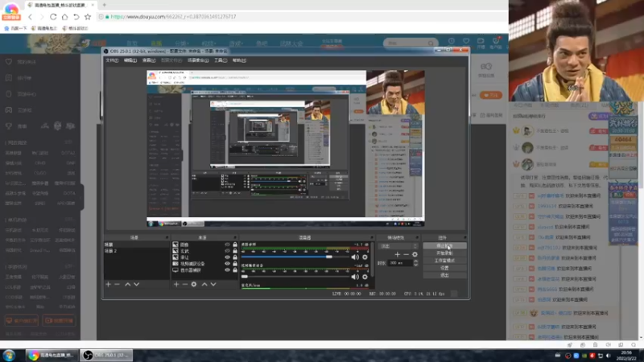This screenshot has width=644, height=362.
Task: Open the 百度一下 bookmark link
Action: coord(15,28)
